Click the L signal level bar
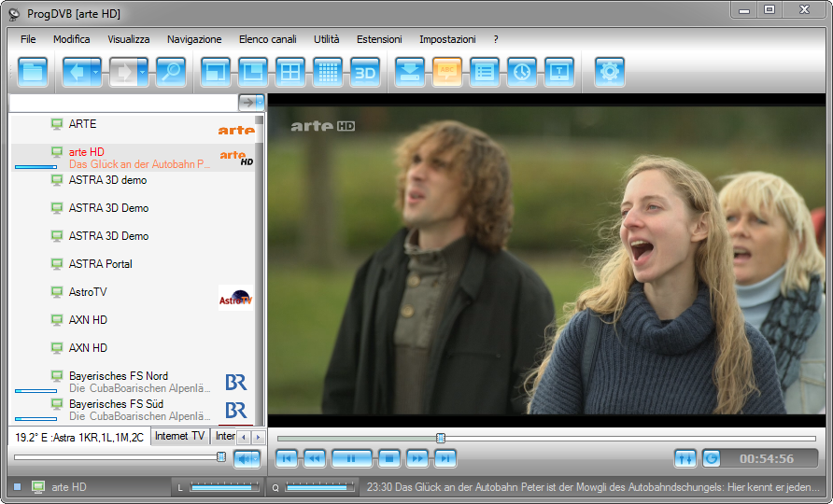 (x=223, y=487)
